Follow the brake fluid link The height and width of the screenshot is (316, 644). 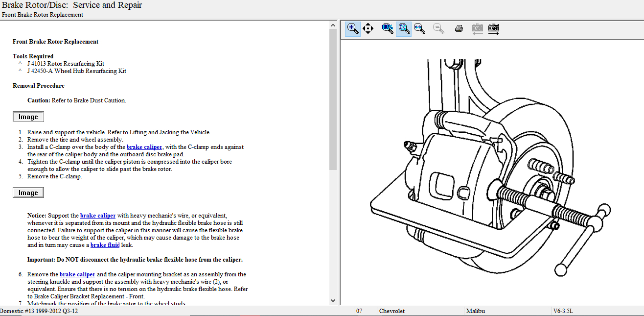105,245
